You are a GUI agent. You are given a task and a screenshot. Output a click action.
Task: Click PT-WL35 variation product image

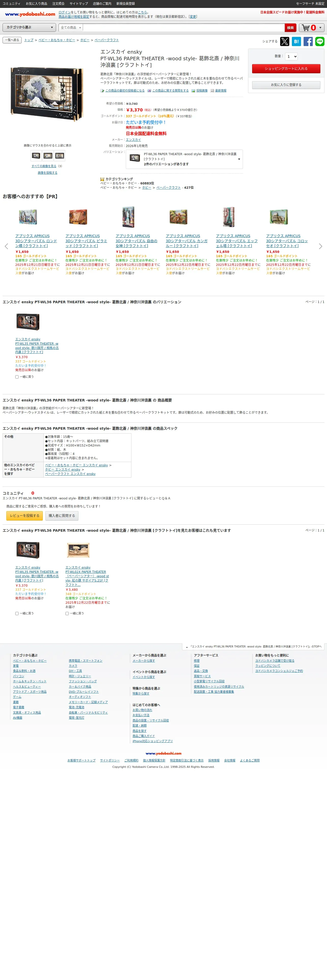tap(28, 322)
